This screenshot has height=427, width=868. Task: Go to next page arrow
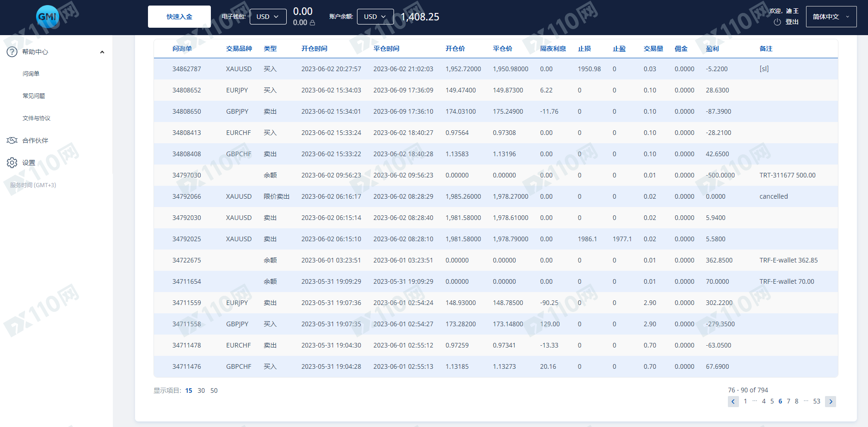(x=831, y=402)
